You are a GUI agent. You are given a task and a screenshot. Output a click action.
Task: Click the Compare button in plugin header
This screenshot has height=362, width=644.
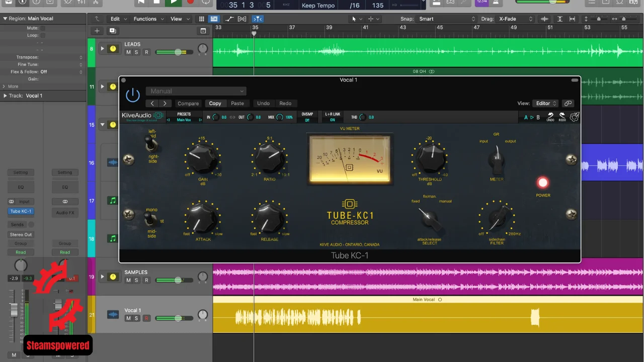188,103
